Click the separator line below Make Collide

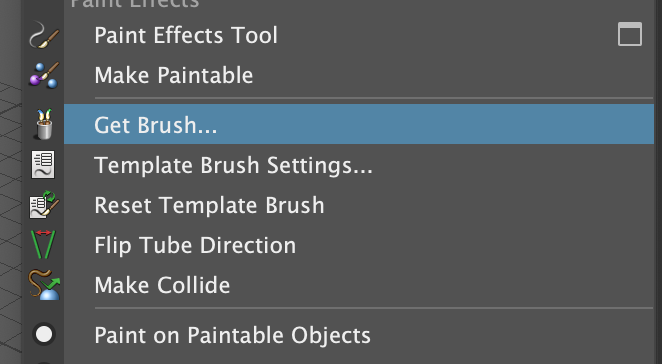coord(374,308)
